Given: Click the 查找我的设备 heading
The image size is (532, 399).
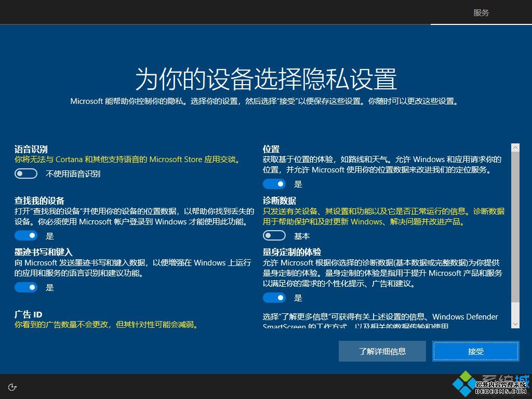Looking at the screenshot, I should [39, 201].
